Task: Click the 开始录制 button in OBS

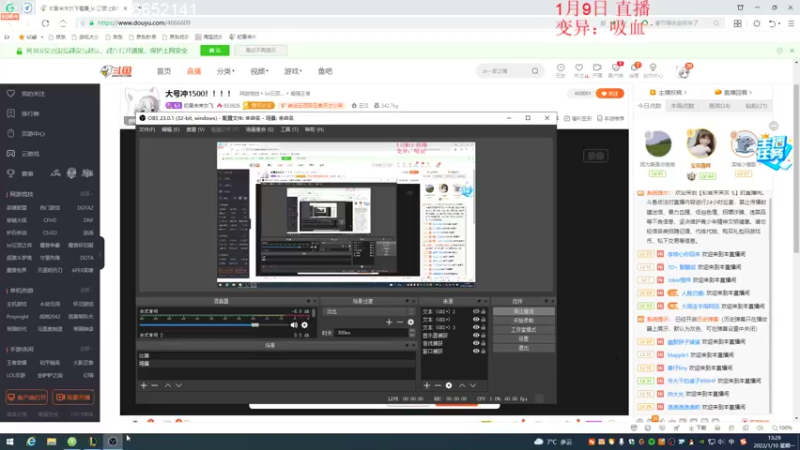Action: [x=523, y=320]
